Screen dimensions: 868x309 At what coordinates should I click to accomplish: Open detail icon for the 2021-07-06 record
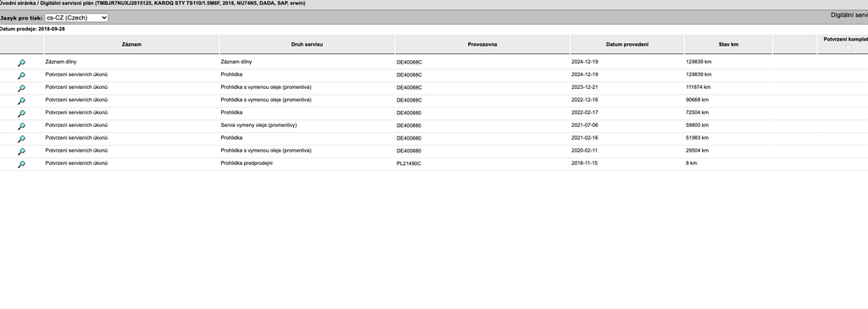[21, 127]
